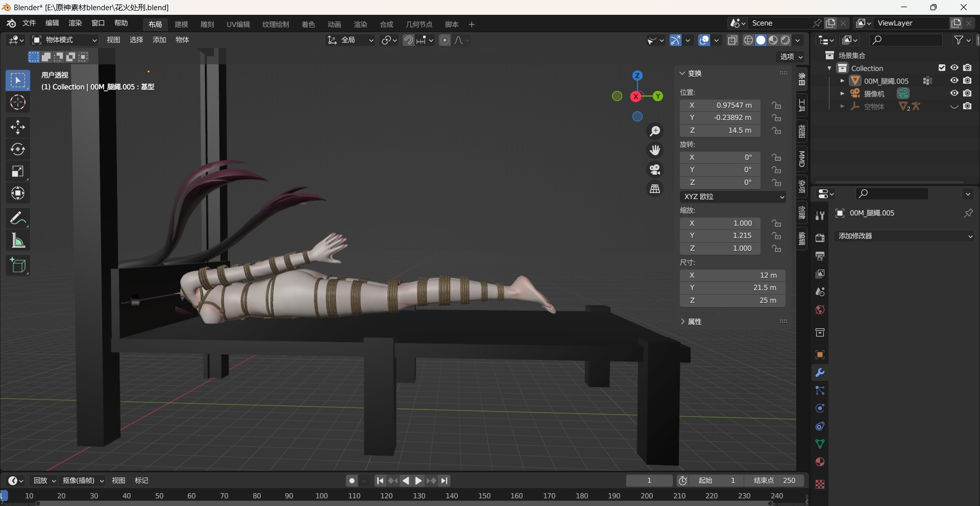This screenshot has width=980, height=506.
Task: Open the 选项 options dropdown
Action: pos(791,57)
